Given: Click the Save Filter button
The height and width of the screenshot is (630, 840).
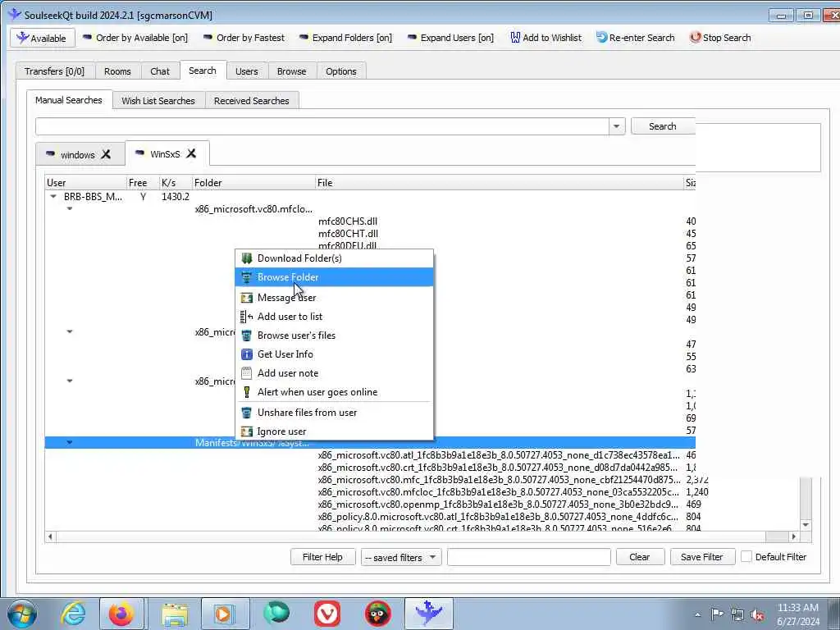Looking at the screenshot, I should (702, 557).
